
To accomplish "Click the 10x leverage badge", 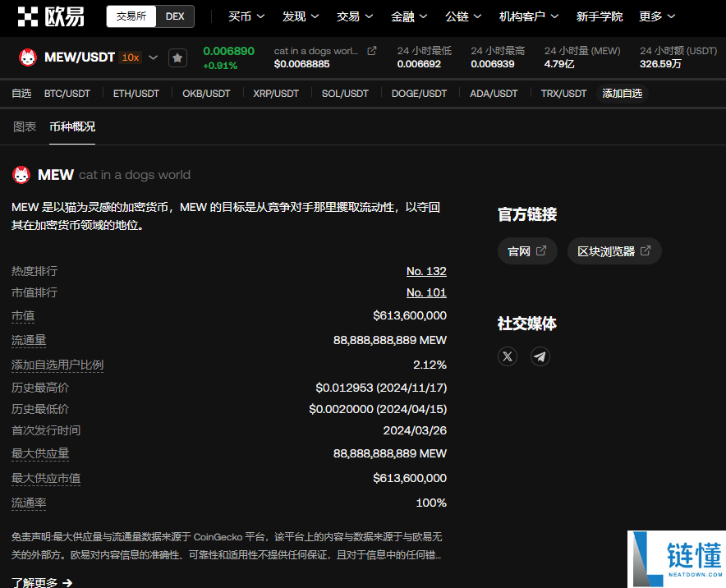I will 130,57.
